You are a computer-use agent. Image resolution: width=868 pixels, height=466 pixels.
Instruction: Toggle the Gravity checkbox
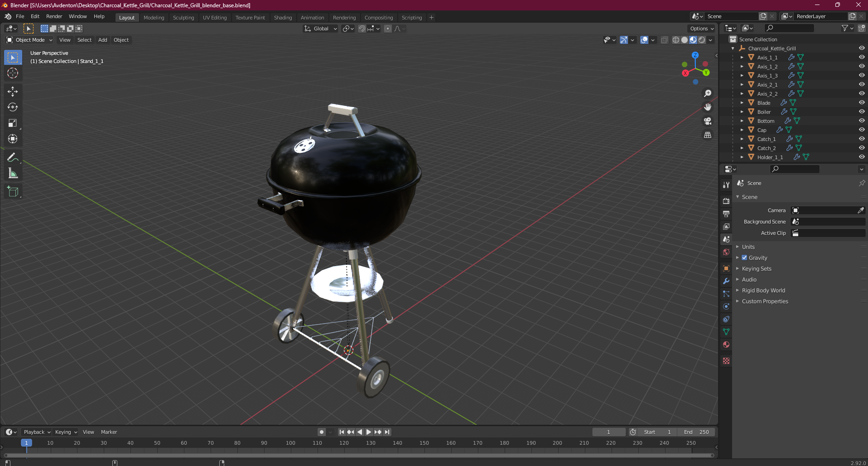pyautogui.click(x=744, y=257)
